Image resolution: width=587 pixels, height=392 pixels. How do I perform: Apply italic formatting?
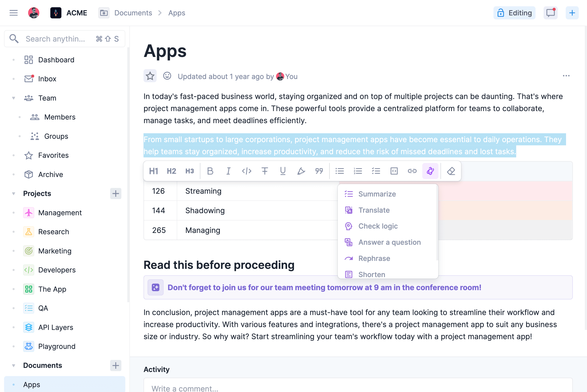click(229, 171)
